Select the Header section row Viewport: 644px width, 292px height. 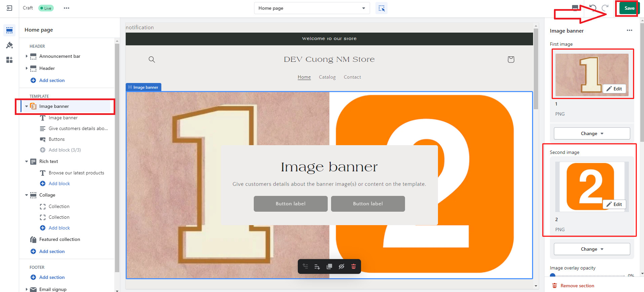(47, 68)
